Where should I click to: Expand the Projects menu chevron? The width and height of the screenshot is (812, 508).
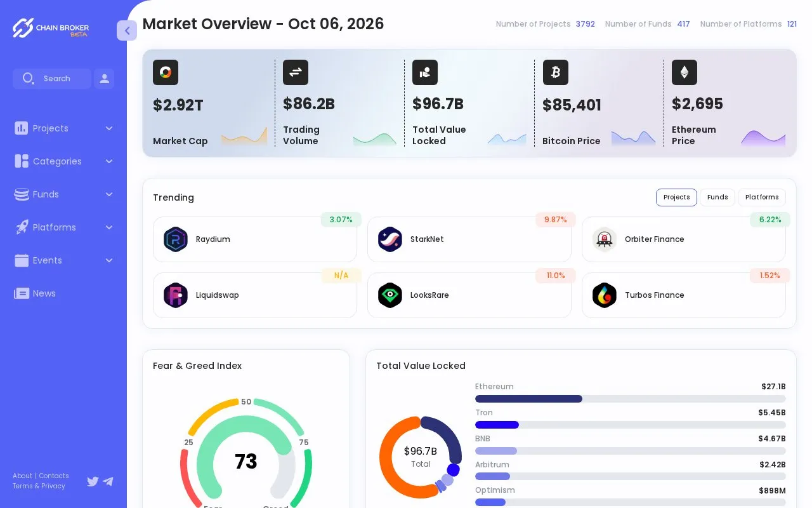coord(109,128)
